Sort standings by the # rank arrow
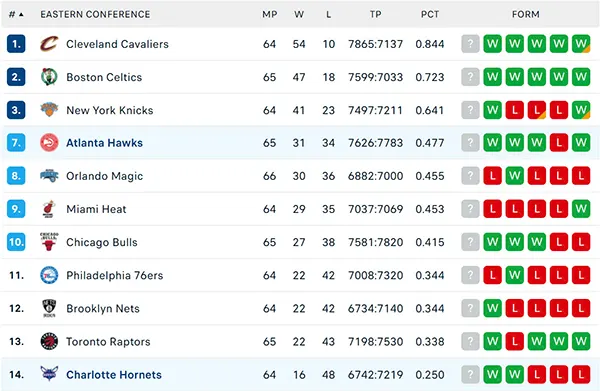Image resolution: width=600 pixels, height=391 pixels. point(16,14)
